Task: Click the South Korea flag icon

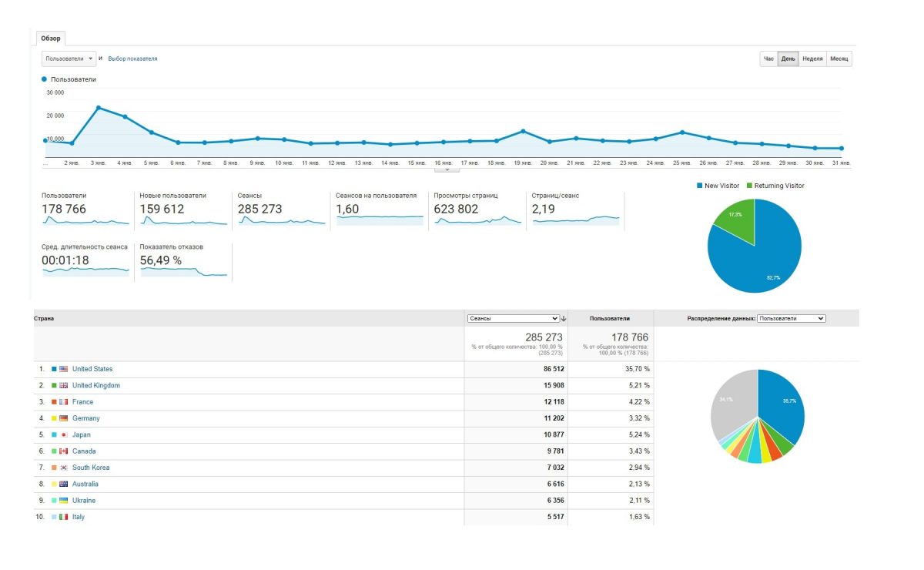Action: (63, 468)
